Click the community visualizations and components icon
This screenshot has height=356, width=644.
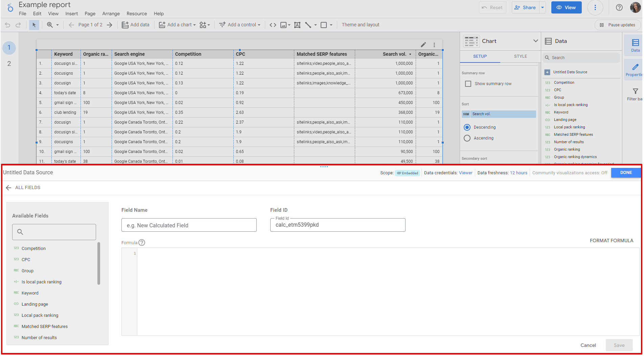(x=203, y=25)
